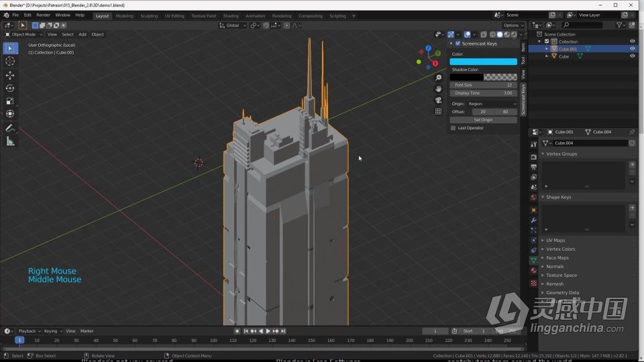Open the Particles properties tab
Viewport: 644px width, 362px height.
[x=533, y=230]
